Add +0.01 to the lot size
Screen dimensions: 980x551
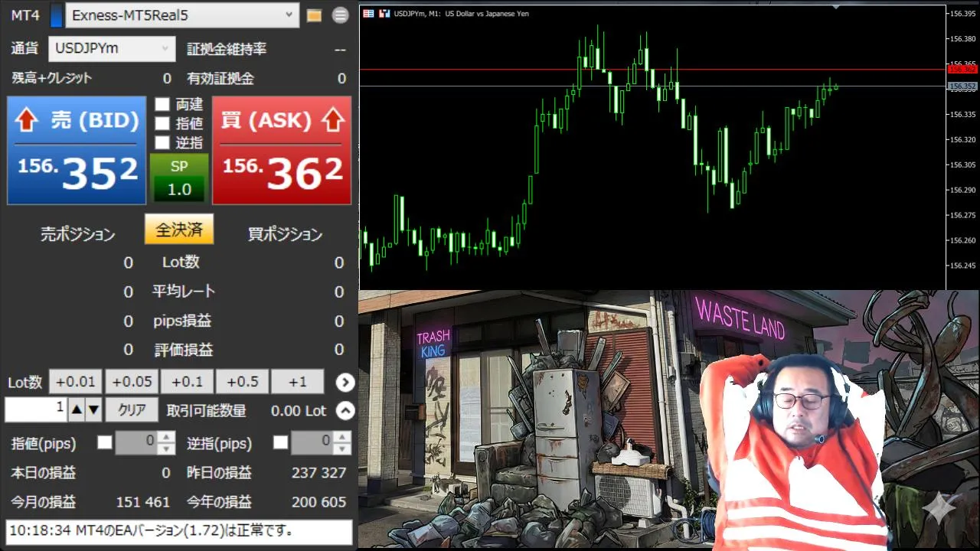[77, 381]
